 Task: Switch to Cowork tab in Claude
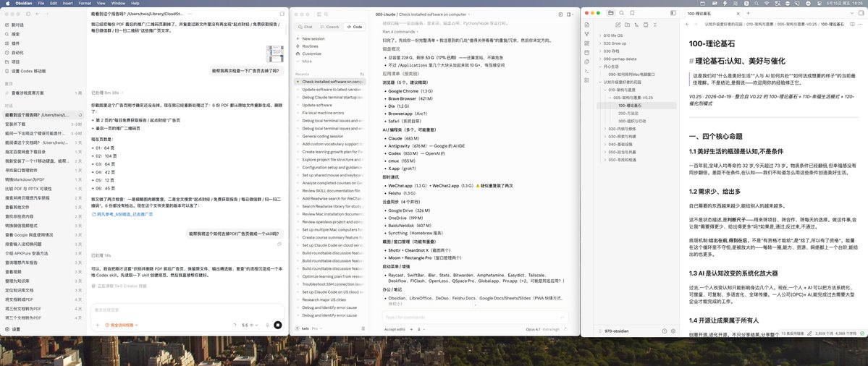(329, 27)
